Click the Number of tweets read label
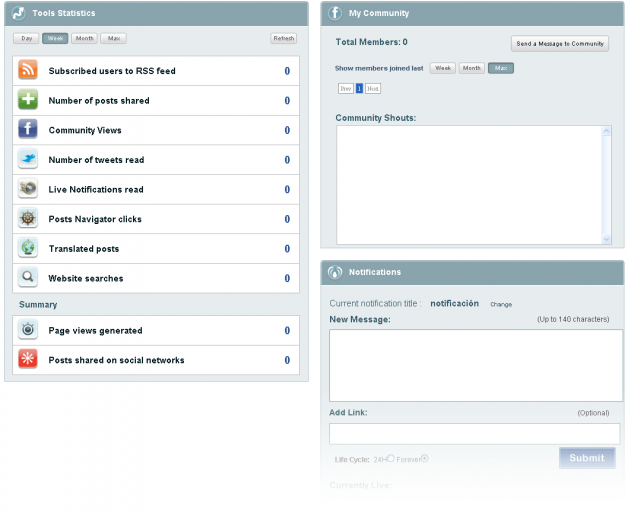This screenshot has width=628, height=512. pyautogui.click(x=96, y=160)
